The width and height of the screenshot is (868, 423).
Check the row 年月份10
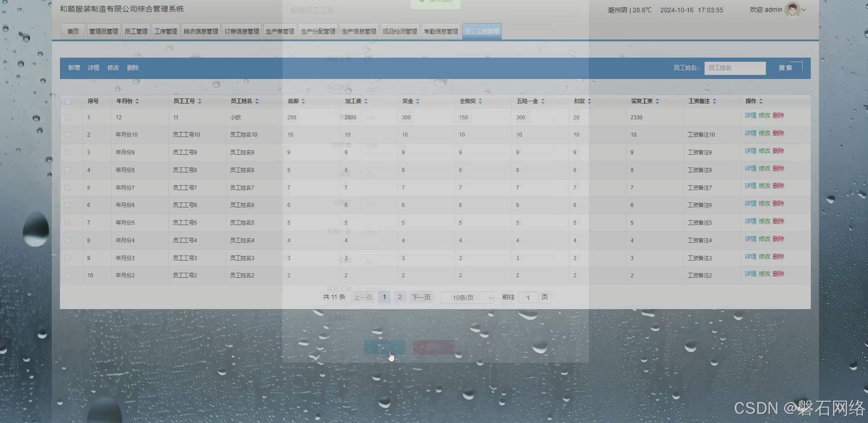tap(68, 135)
